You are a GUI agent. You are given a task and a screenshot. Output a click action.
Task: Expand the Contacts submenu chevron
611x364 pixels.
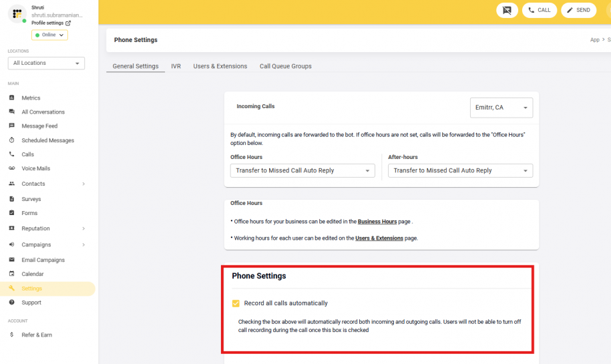(83, 184)
